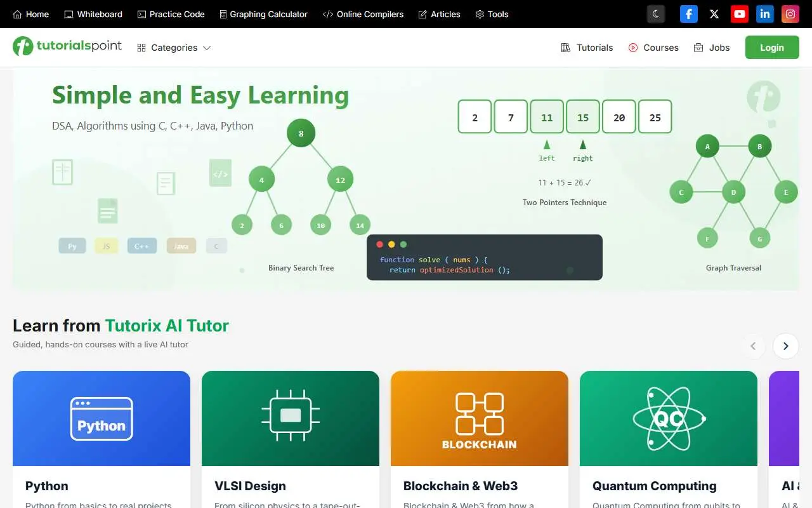Open the Facebook page icon
The width and height of the screenshot is (812, 508).
689,14
